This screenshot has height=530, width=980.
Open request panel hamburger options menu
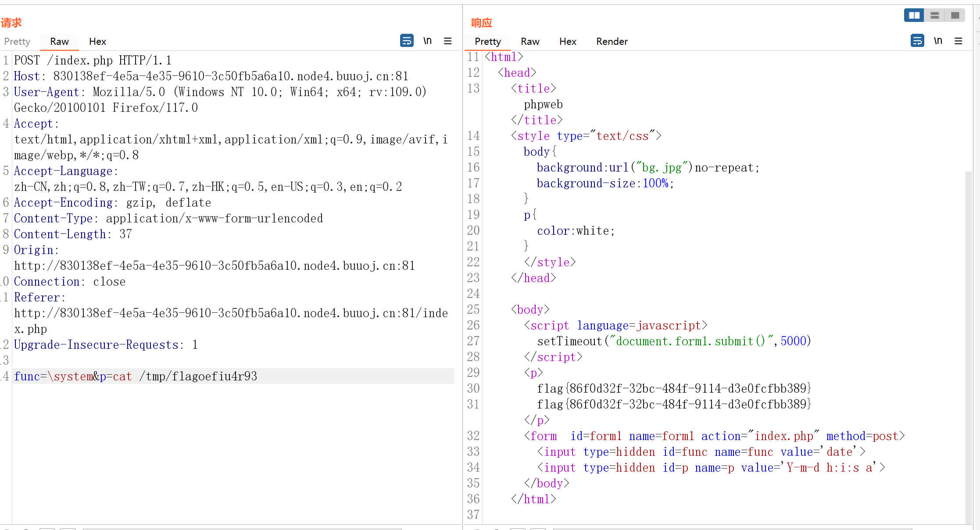coord(447,41)
